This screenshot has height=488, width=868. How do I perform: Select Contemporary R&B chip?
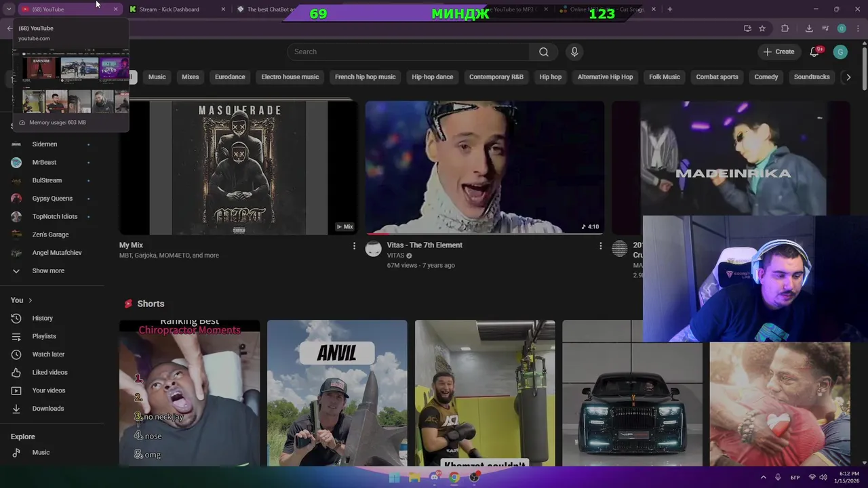pos(496,77)
